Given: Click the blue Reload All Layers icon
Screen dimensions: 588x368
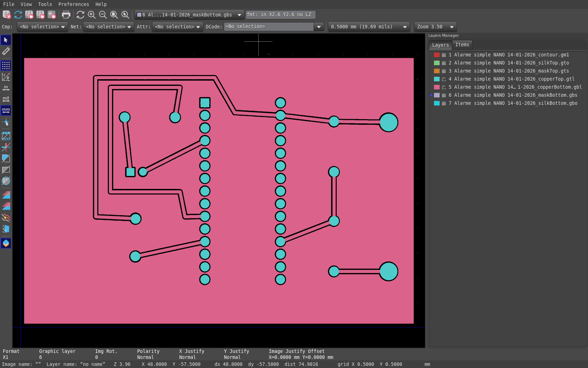Looking at the screenshot, I should point(18,15).
